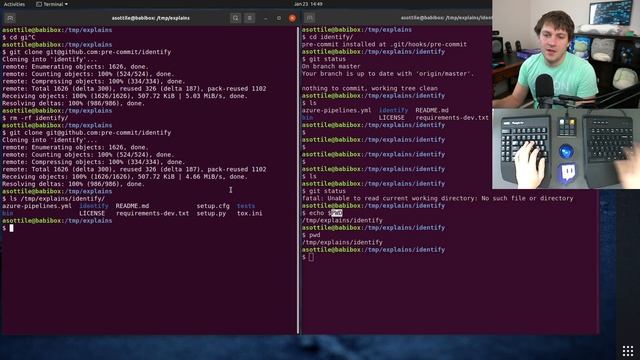
Task: Close the left terminal window
Action: click(292, 18)
